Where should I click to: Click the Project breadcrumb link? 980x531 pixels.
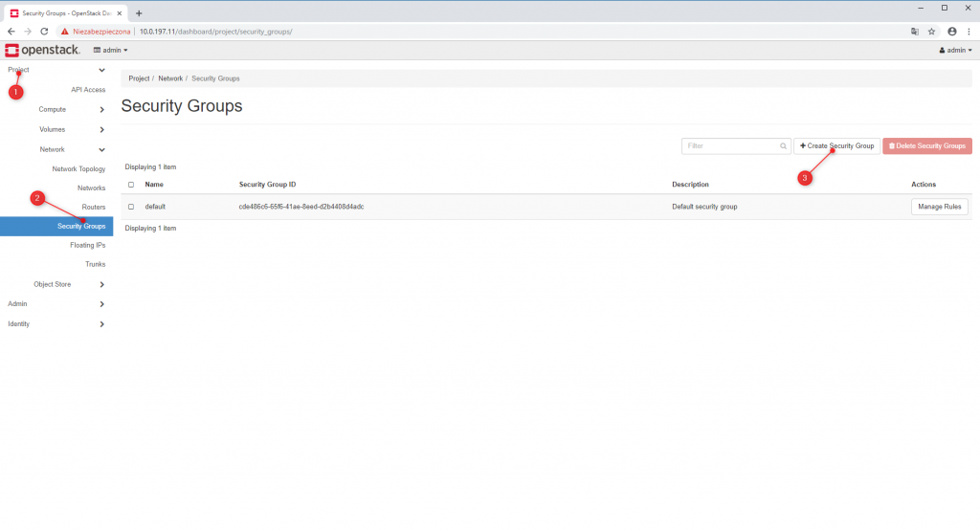[139, 78]
